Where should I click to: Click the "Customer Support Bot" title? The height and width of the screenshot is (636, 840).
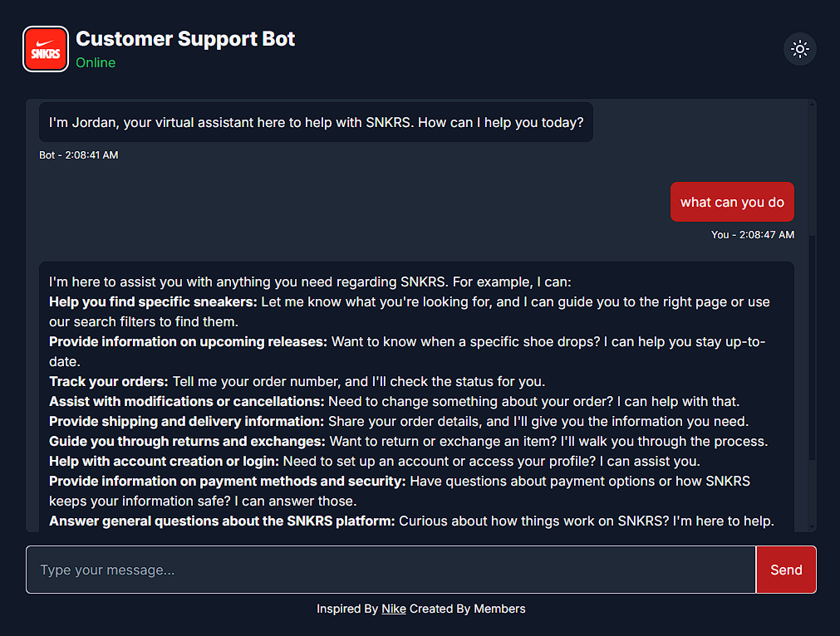[x=185, y=38]
